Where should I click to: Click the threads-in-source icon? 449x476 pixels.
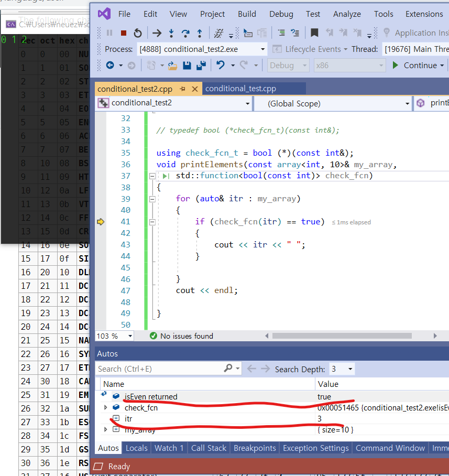tap(218, 33)
